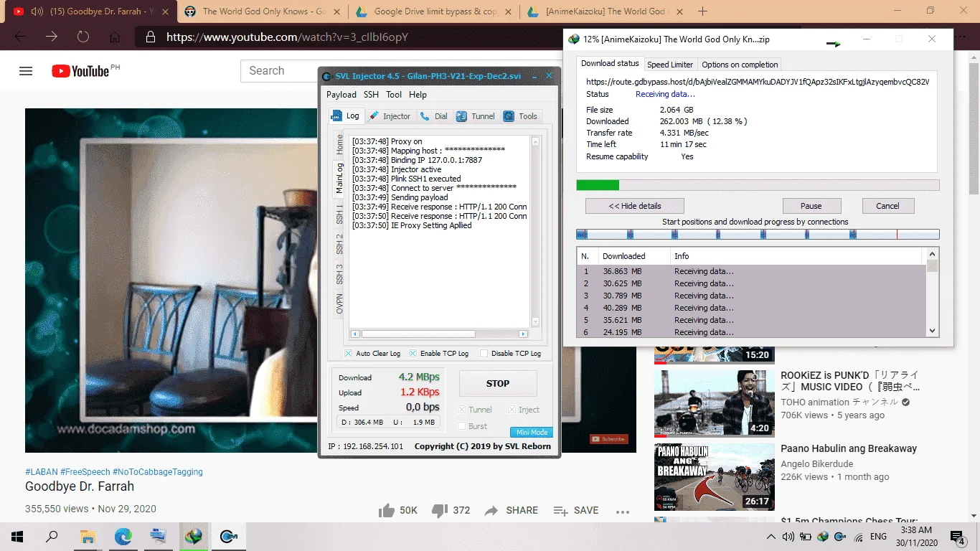Click the browser forward arrow
The width and height of the screenshot is (980, 551).
52,37
